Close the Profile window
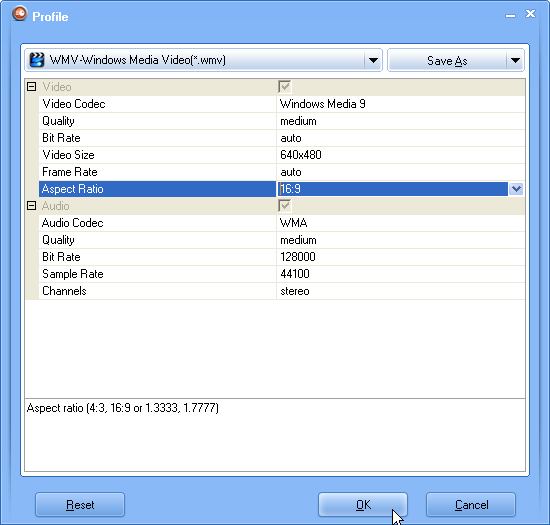This screenshot has width=550, height=525. point(530,14)
